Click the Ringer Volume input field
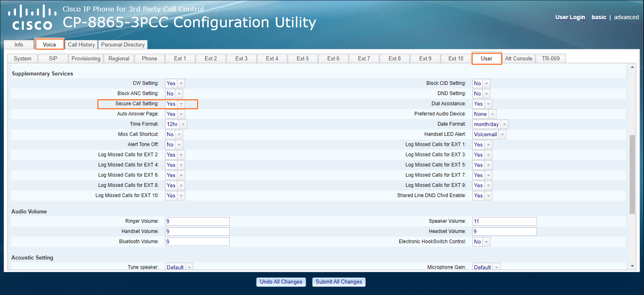The width and height of the screenshot is (644, 295). pos(197,221)
